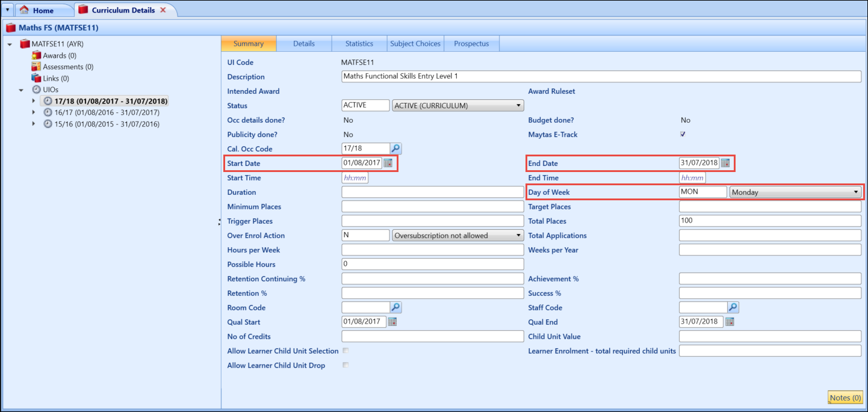This screenshot has width=868, height=412.
Task: Open the End Date calendar picker
Action: (725, 163)
